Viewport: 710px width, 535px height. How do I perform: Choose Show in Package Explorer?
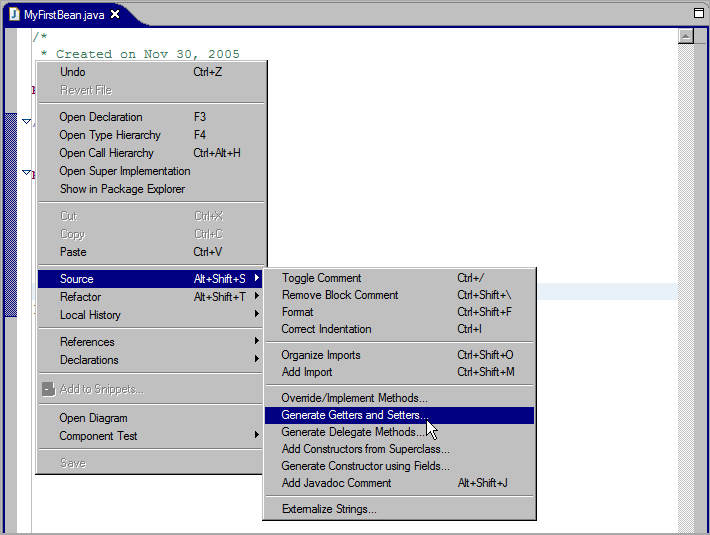tap(152, 189)
